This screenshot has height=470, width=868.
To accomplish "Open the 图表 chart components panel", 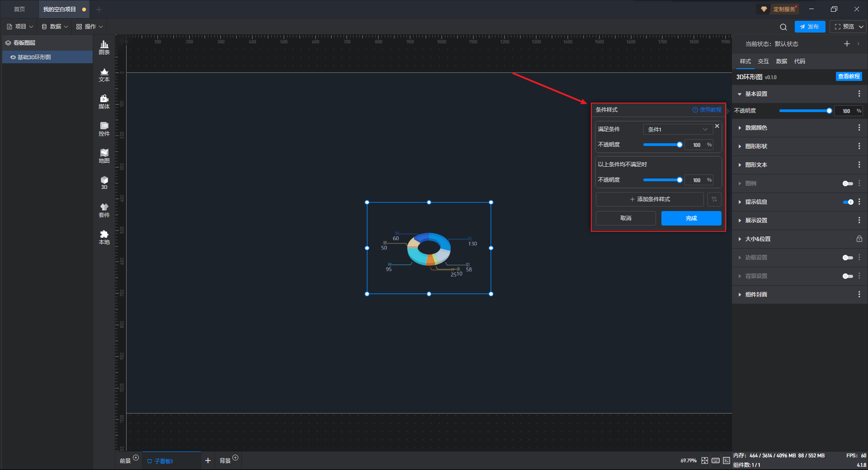I will (x=104, y=47).
